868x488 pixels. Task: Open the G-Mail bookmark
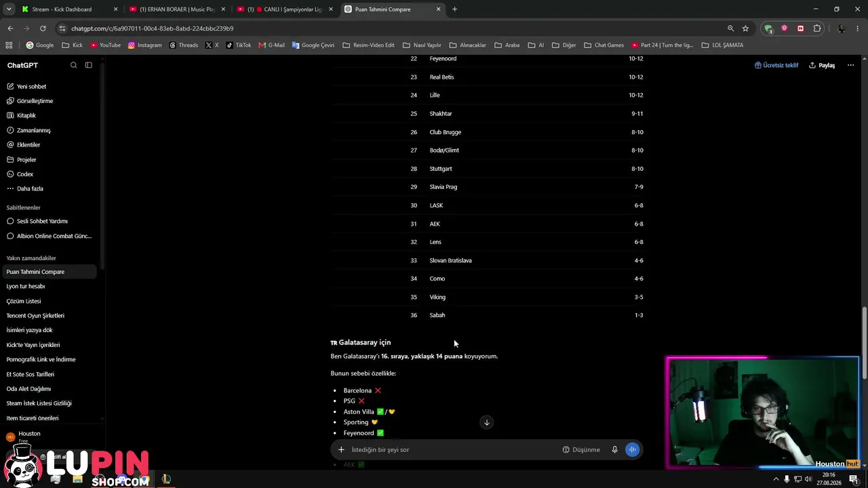(x=272, y=45)
